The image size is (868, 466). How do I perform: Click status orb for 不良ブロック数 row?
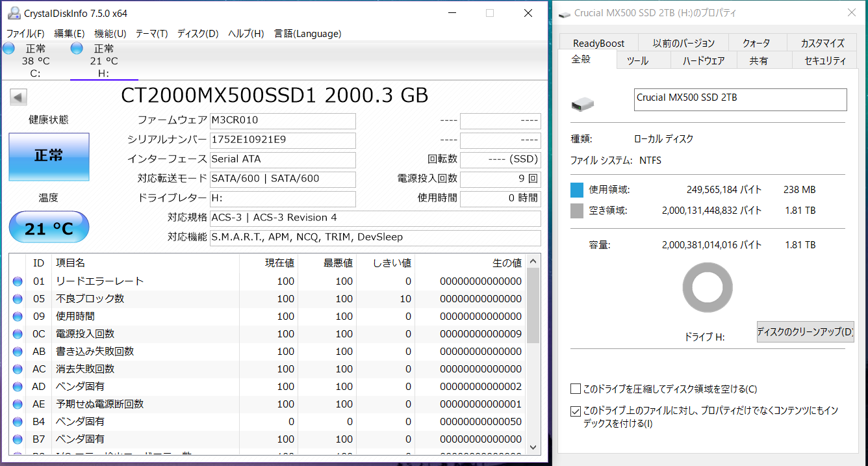pyautogui.click(x=18, y=299)
